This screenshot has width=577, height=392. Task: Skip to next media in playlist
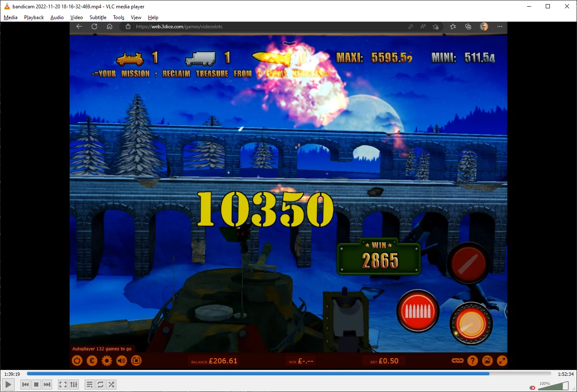pyautogui.click(x=47, y=385)
